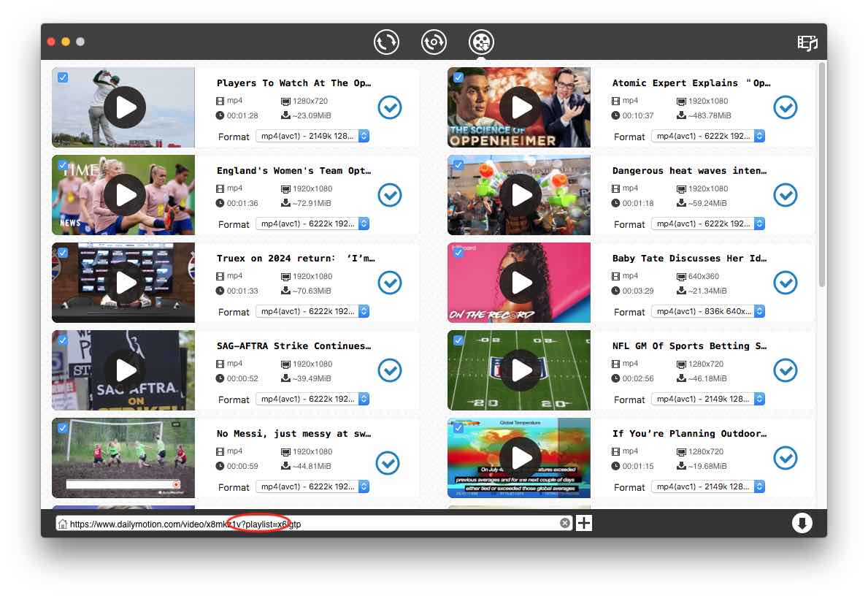This screenshot has height=596, width=868.
Task: Play the England's Women's Team thumbnail
Action: click(x=123, y=195)
